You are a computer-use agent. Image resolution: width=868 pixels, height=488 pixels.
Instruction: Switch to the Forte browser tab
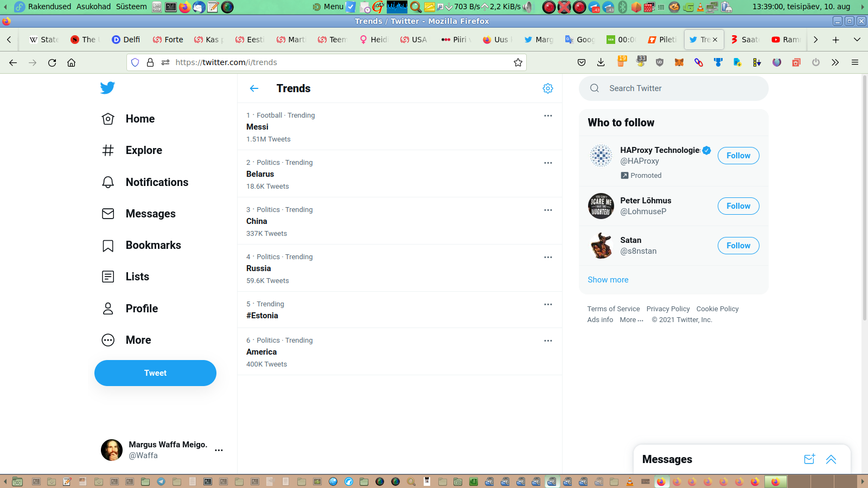168,40
